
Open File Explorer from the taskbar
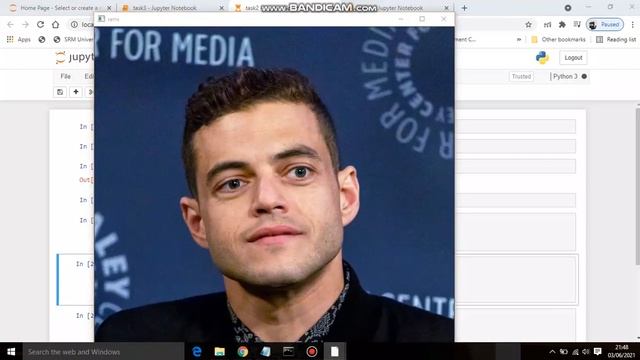point(220,351)
